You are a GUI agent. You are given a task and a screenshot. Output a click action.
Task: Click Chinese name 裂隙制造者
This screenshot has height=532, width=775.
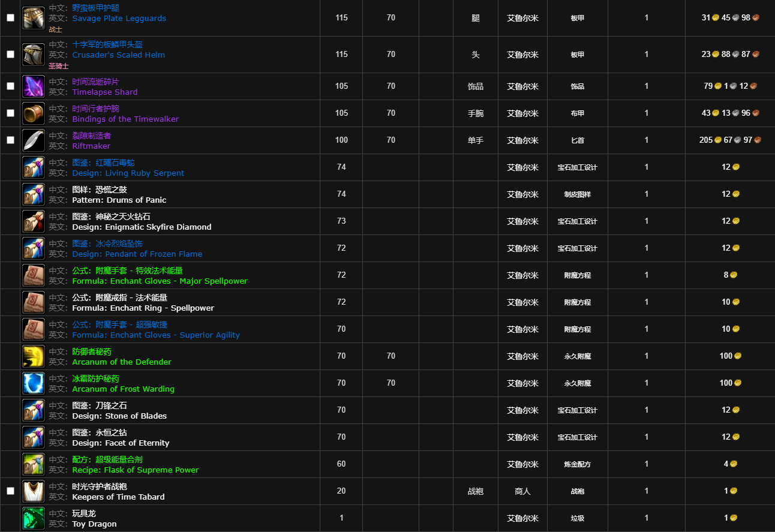92,136
